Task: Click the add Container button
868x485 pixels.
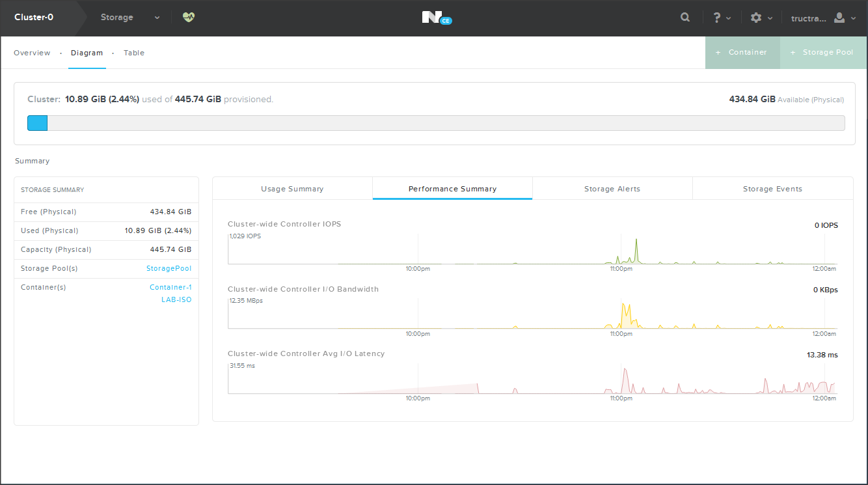Action: (742, 52)
